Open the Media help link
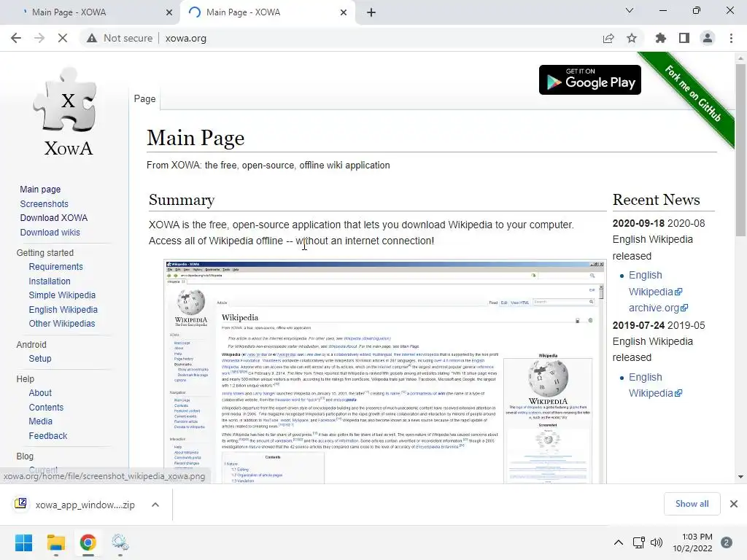 coord(41,421)
